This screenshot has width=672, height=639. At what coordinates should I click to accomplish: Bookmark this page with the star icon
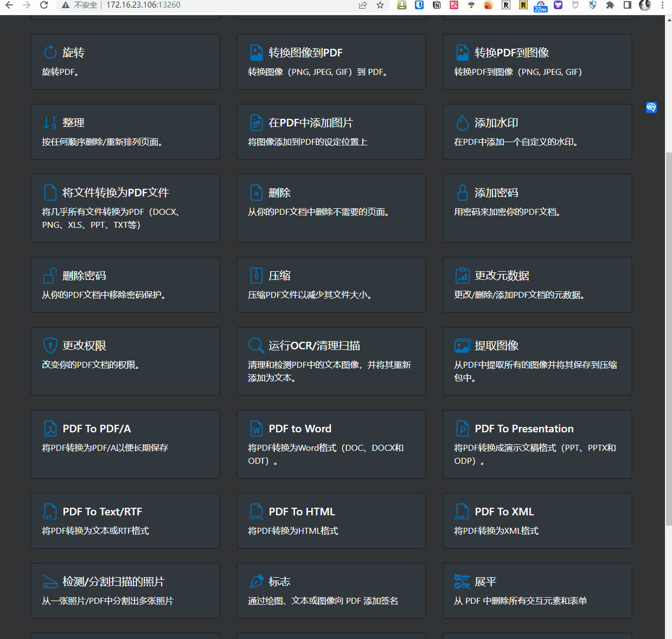click(380, 5)
